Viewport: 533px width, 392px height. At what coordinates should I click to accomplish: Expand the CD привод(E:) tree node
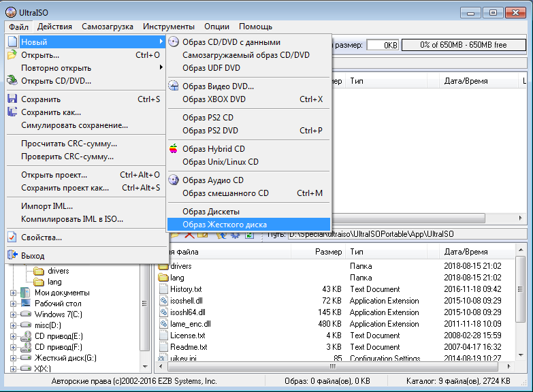(x=13, y=336)
